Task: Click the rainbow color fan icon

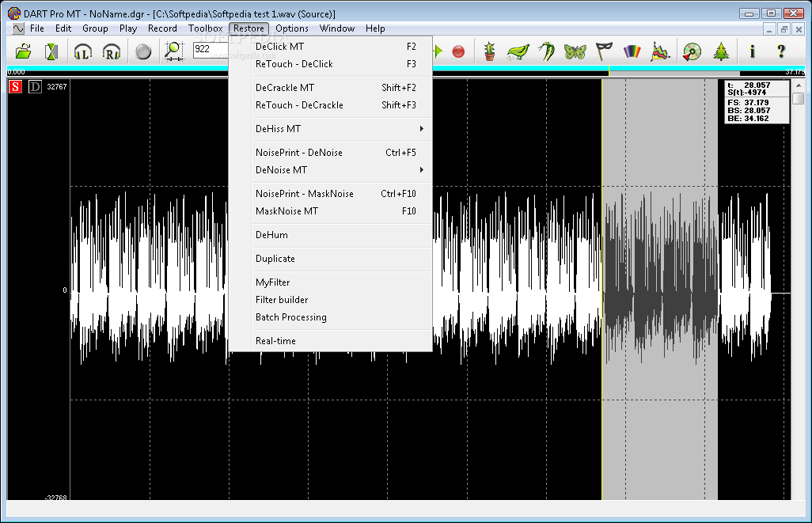Action: pos(632,51)
